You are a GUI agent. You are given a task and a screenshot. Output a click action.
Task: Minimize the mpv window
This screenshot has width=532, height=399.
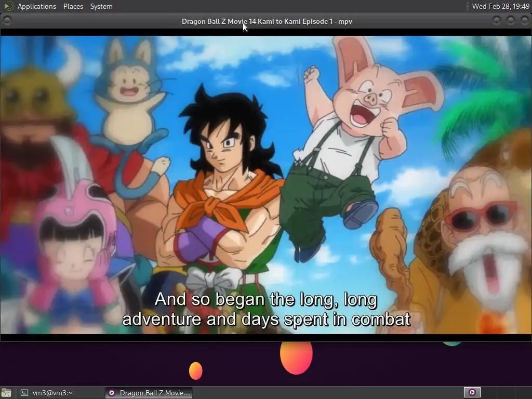[x=496, y=21]
